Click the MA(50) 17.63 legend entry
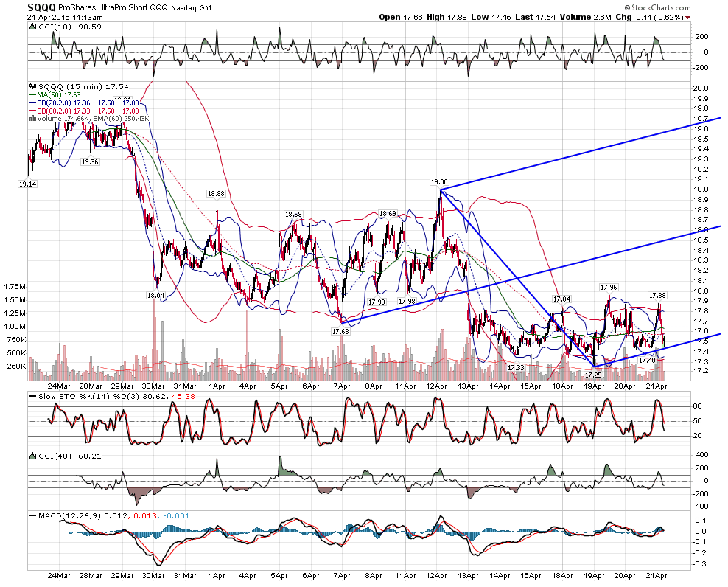Viewport: 728px width, 587px height. [57, 95]
